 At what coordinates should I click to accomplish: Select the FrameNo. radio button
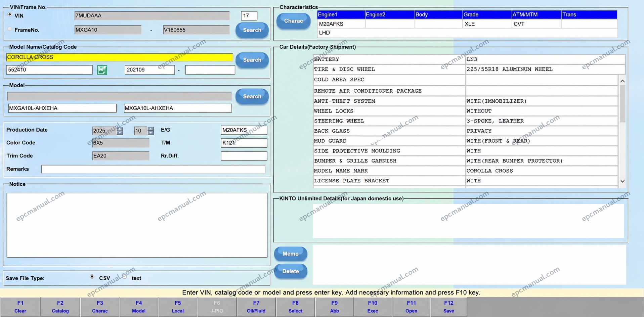click(x=10, y=29)
